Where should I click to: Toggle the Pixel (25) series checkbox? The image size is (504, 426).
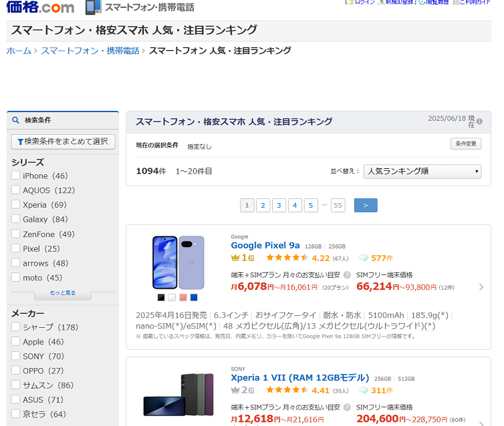pyautogui.click(x=16, y=248)
